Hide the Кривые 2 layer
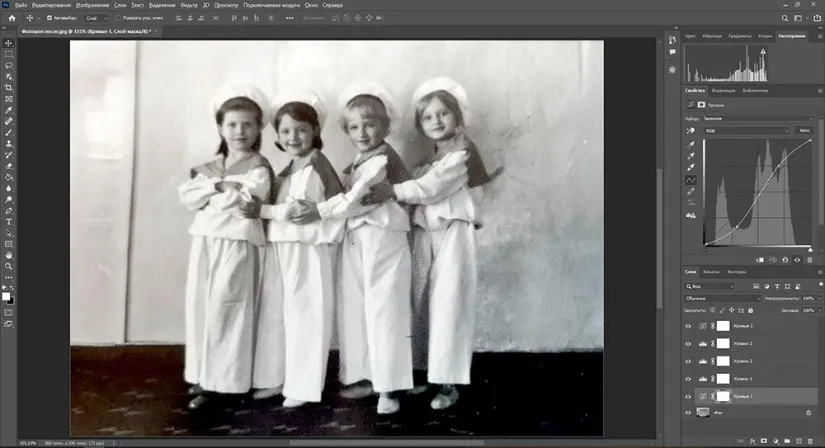The height and width of the screenshot is (448, 825). pyautogui.click(x=688, y=326)
